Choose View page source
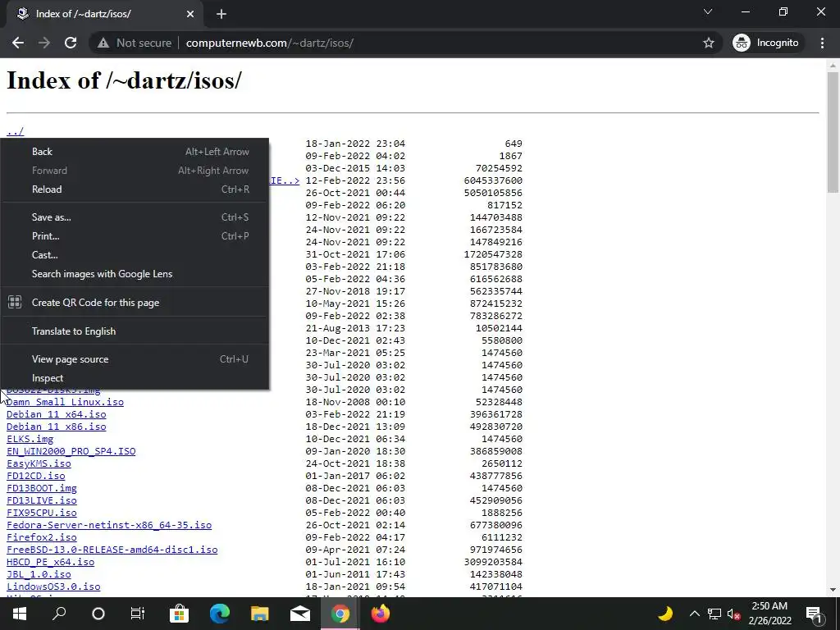The width and height of the screenshot is (840, 630). [135, 359]
